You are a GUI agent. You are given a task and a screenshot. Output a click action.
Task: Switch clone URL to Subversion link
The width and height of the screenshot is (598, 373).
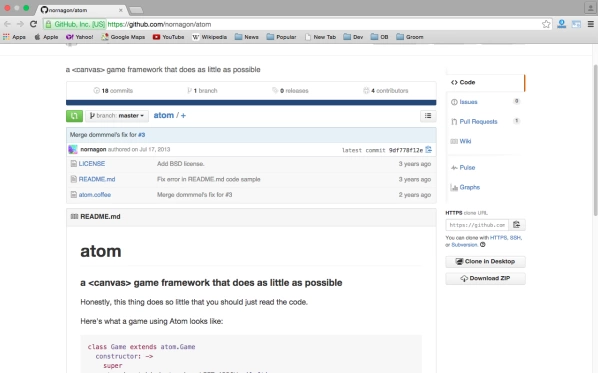click(x=464, y=245)
